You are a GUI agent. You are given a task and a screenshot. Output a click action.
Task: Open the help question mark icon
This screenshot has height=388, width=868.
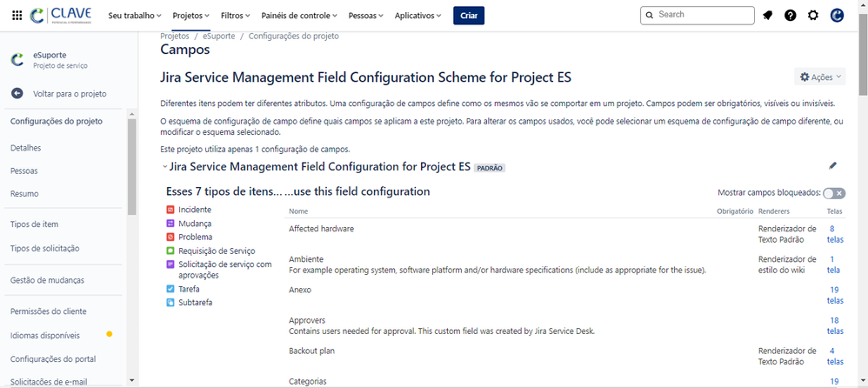790,16
